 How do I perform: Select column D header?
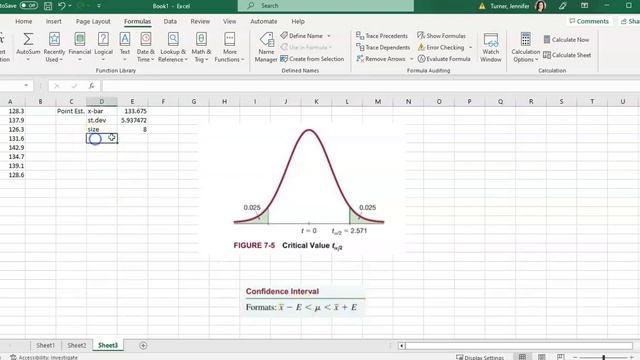coord(102,102)
